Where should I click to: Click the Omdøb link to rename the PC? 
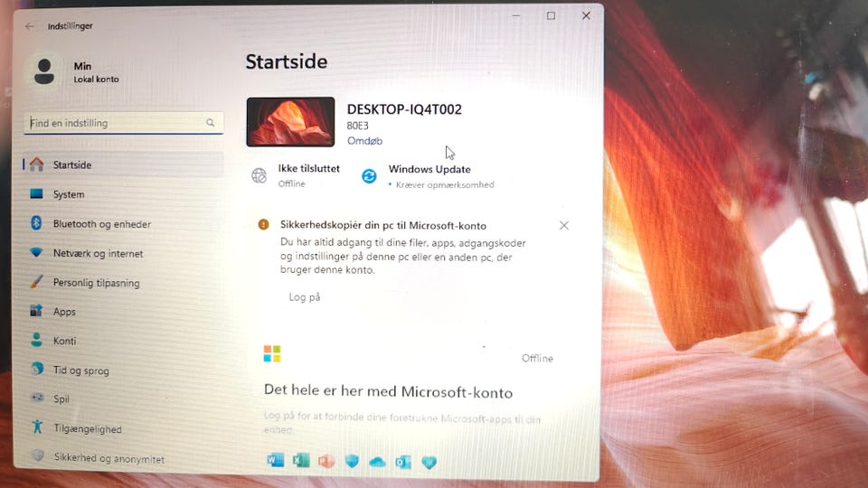tap(364, 141)
